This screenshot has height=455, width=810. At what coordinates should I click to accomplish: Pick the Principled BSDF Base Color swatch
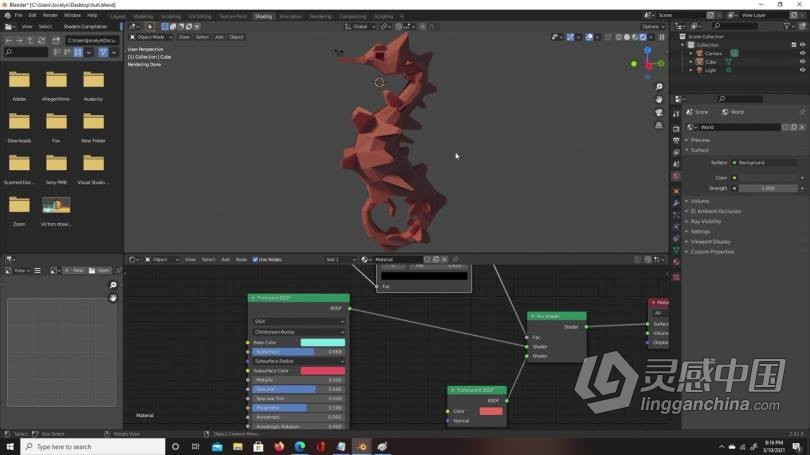pos(322,342)
